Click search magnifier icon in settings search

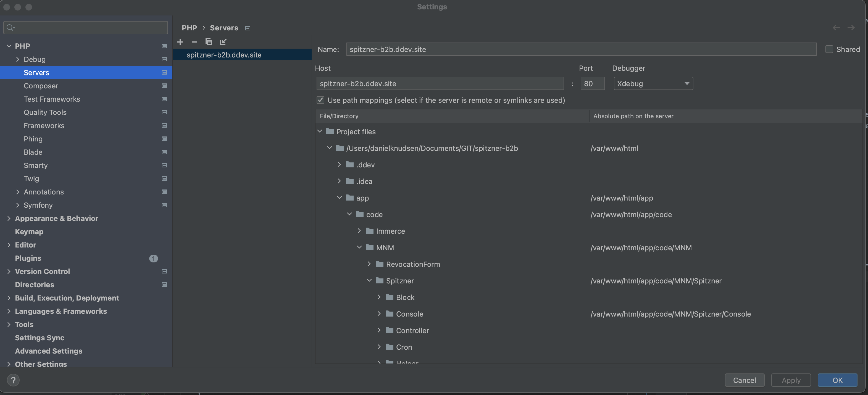click(x=10, y=28)
